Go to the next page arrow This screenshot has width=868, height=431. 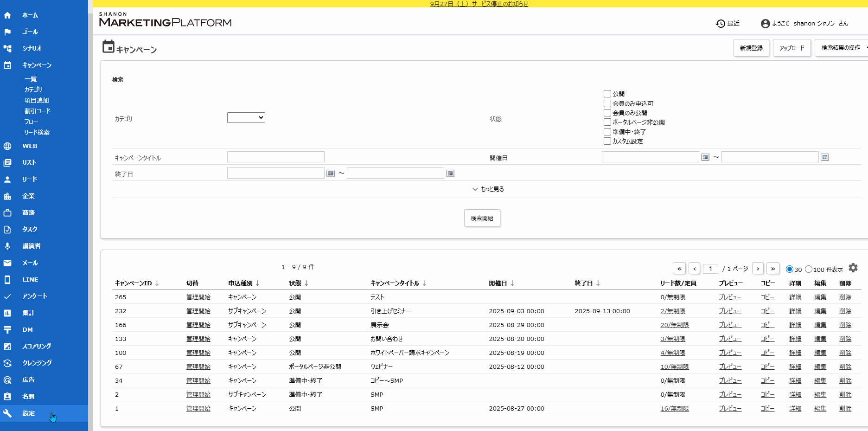(758, 269)
